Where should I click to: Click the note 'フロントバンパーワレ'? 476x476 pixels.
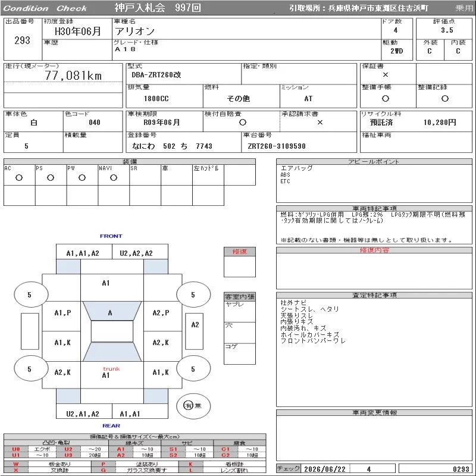[313, 340]
